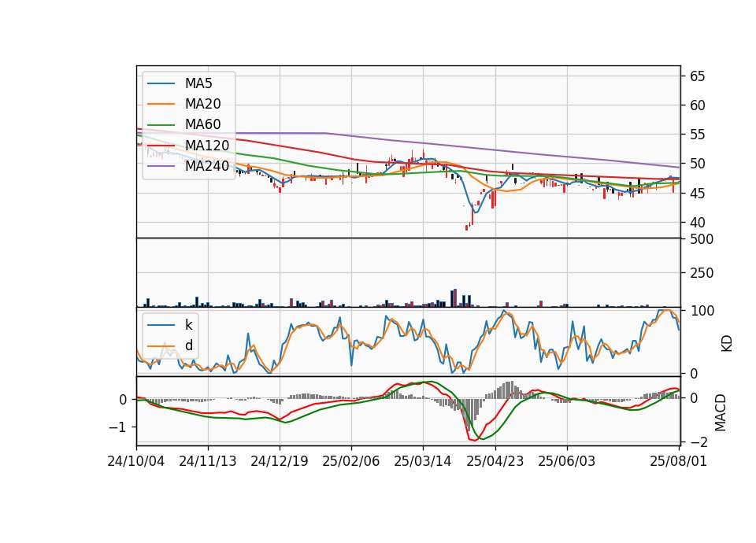The image size is (756, 543).
Task: Click the KD axis value 100
Action: click(702, 311)
